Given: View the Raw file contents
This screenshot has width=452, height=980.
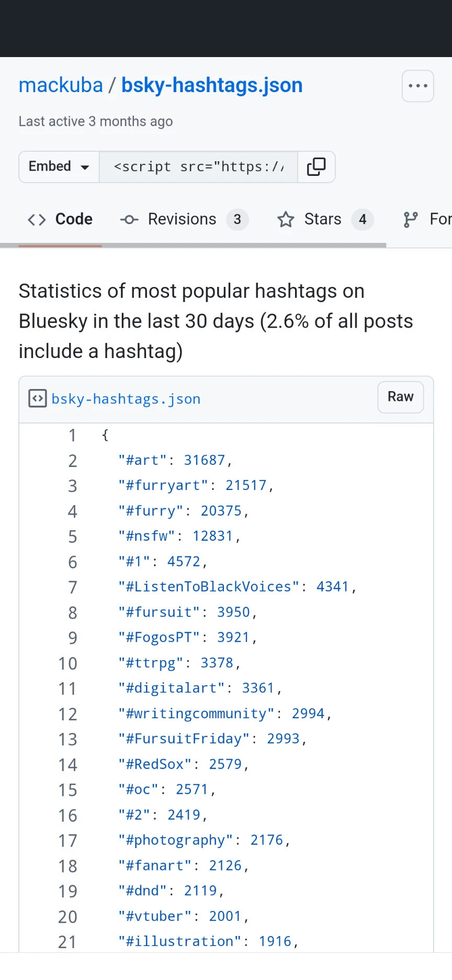Looking at the screenshot, I should 400,397.
